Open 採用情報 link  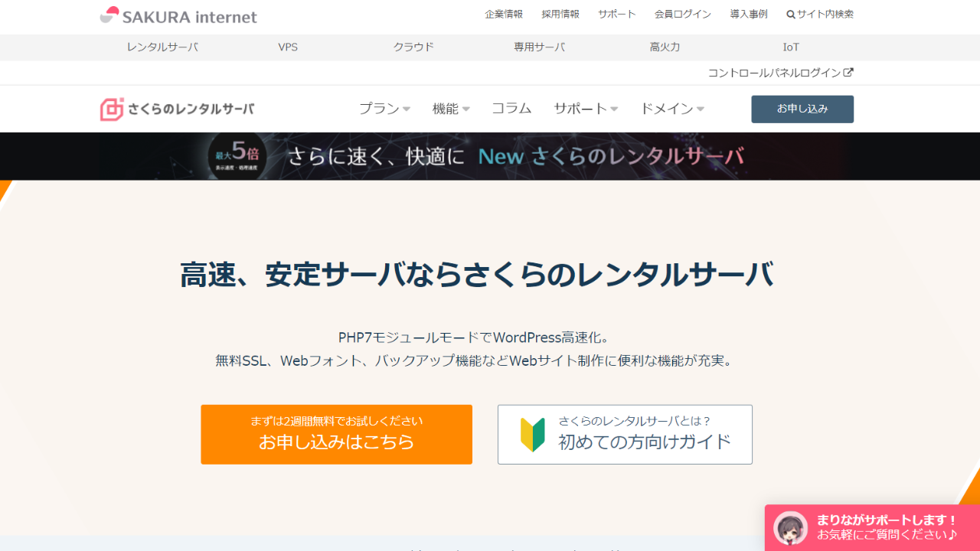[x=560, y=15]
